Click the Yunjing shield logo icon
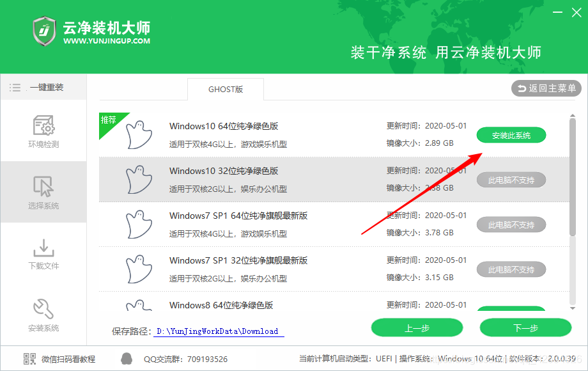This screenshot has height=371, width=588. coord(44,31)
